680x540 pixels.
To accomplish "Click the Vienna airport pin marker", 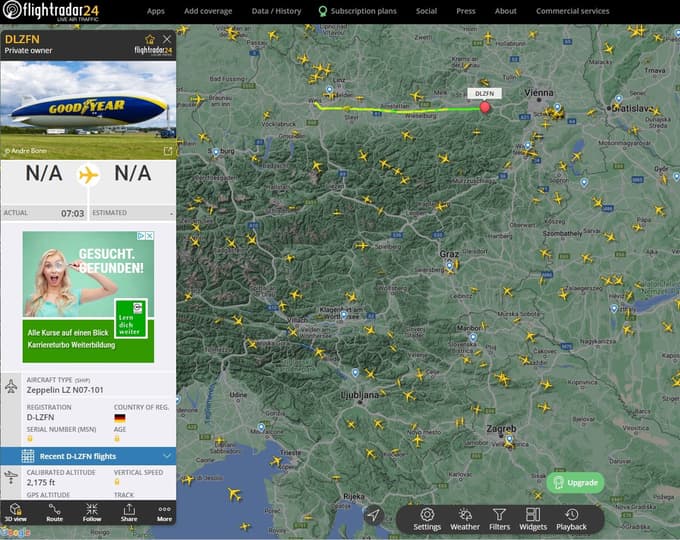I will pyautogui.click(x=557, y=107).
